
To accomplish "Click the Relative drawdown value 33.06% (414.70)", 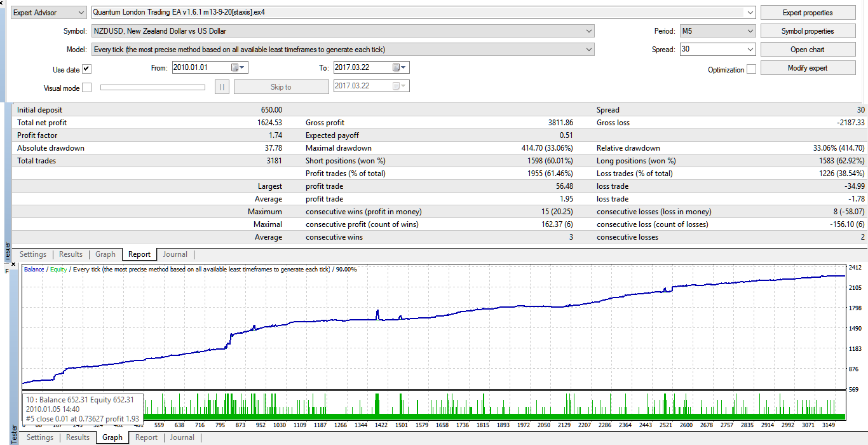I will [839, 148].
